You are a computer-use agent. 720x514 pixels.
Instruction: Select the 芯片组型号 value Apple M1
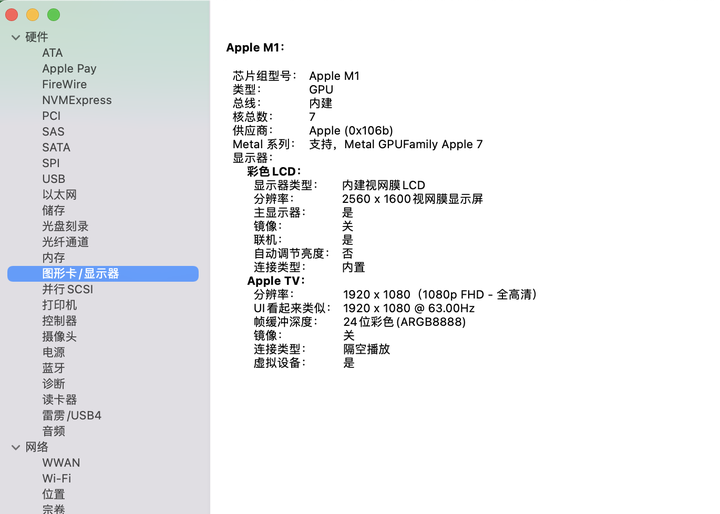coord(334,76)
